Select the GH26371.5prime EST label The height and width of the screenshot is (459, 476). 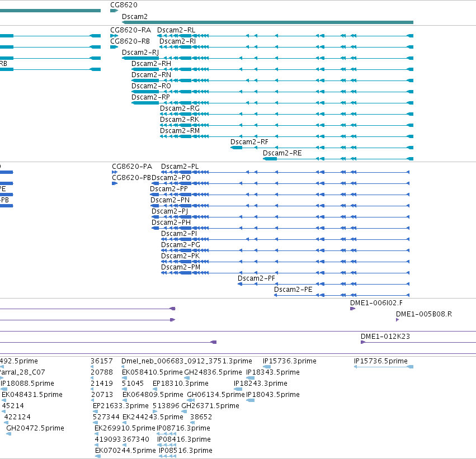click(210, 406)
